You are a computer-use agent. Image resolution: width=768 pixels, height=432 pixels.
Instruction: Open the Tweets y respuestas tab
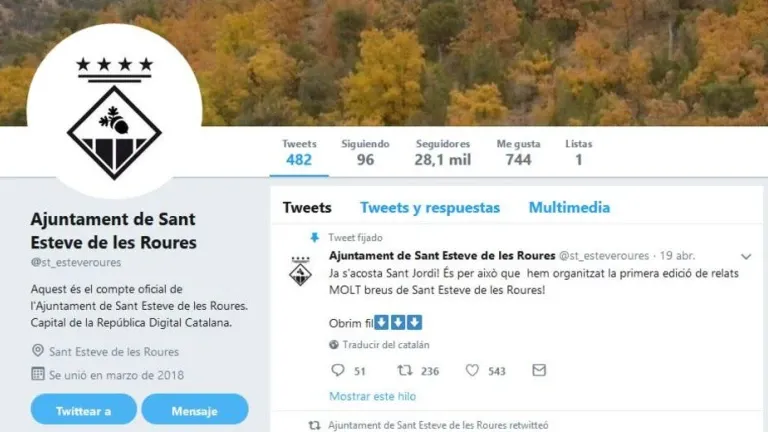pyautogui.click(x=430, y=208)
